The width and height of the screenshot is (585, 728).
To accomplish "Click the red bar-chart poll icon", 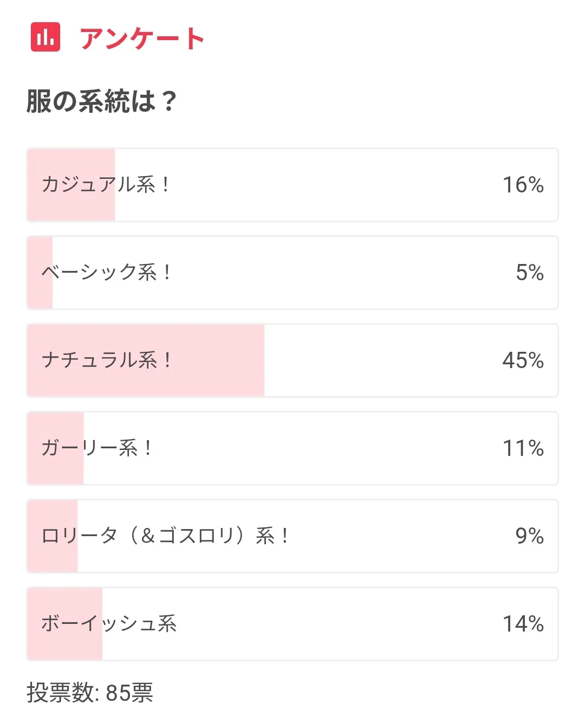I will pyautogui.click(x=45, y=37).
